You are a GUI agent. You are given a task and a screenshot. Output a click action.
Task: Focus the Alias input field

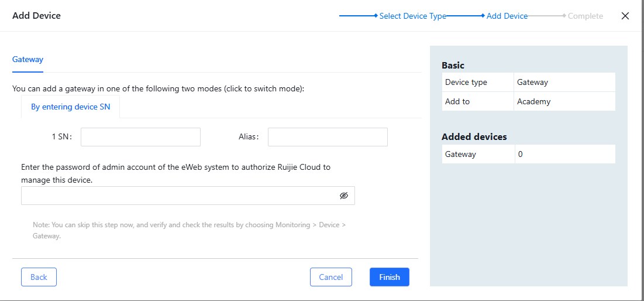(x=328, y=137)
